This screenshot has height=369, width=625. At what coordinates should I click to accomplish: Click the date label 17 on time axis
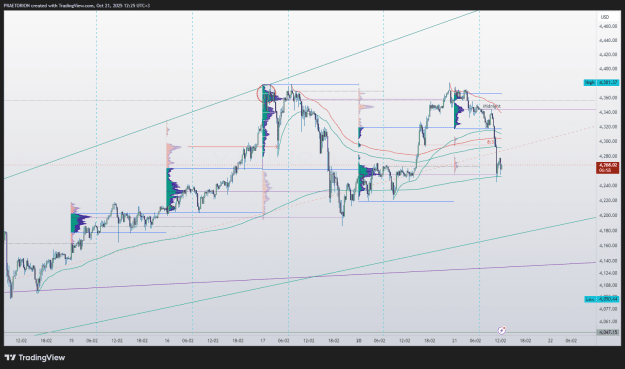263,341
